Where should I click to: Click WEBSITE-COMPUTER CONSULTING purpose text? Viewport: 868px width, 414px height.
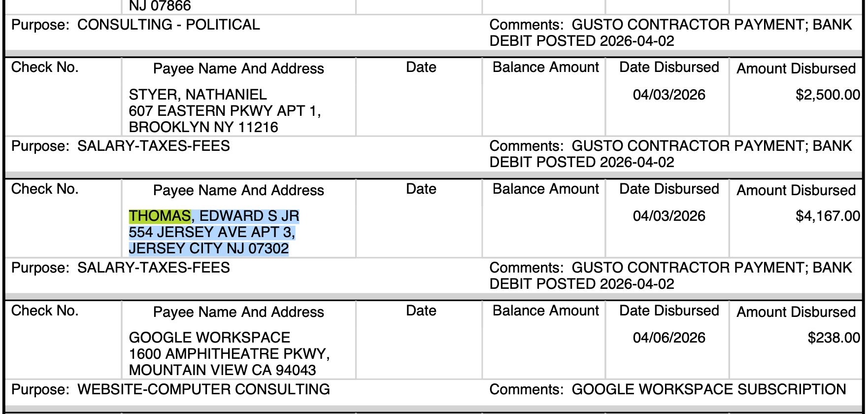[203, 389]
